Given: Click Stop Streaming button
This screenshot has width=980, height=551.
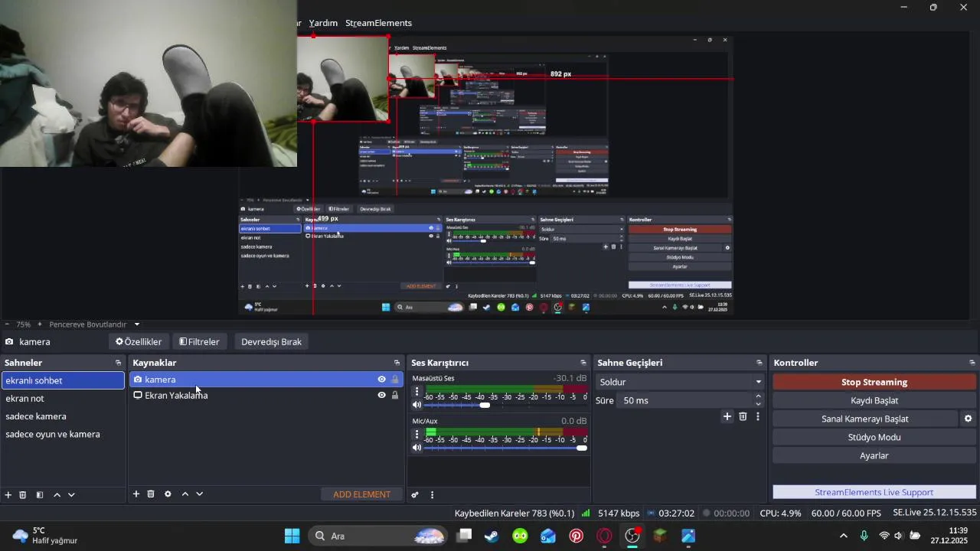Looking at the screenshot, I should [874, 382].
